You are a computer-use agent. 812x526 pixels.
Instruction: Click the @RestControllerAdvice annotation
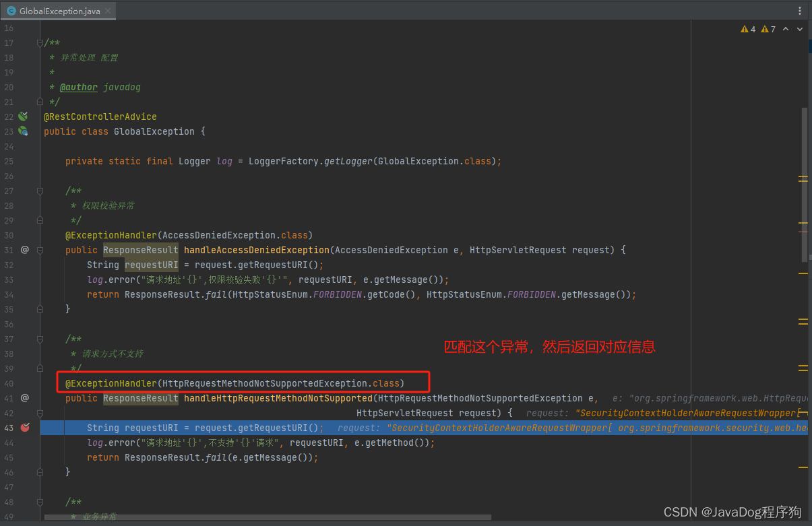coord(100,117)
